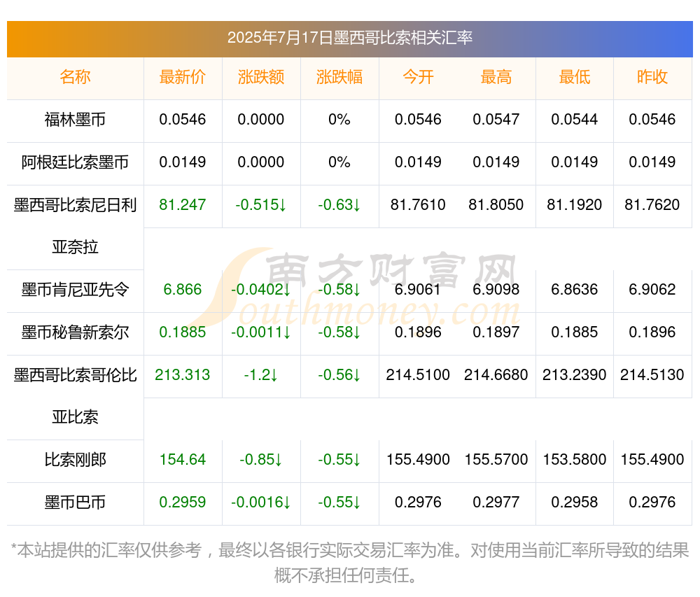This screenshot has width=700, height=597.
Task: Click low value 213.2390
Action: coord(574,375)
